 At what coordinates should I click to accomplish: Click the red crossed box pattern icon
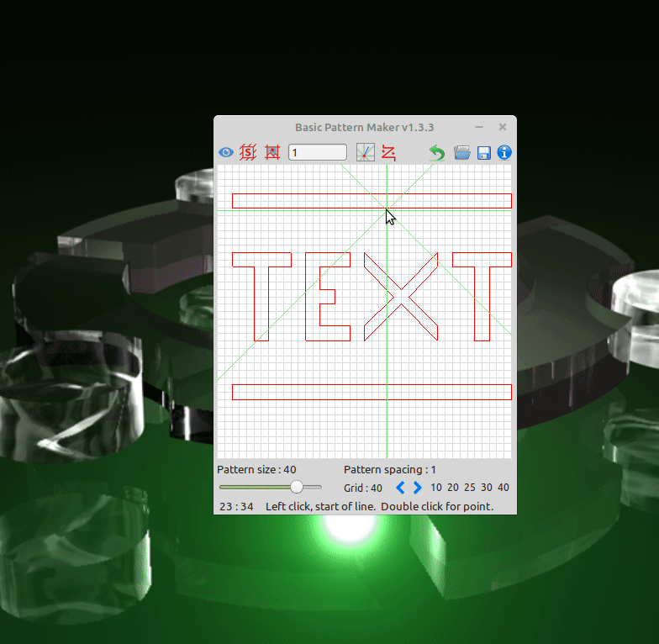tap(272, 152)
